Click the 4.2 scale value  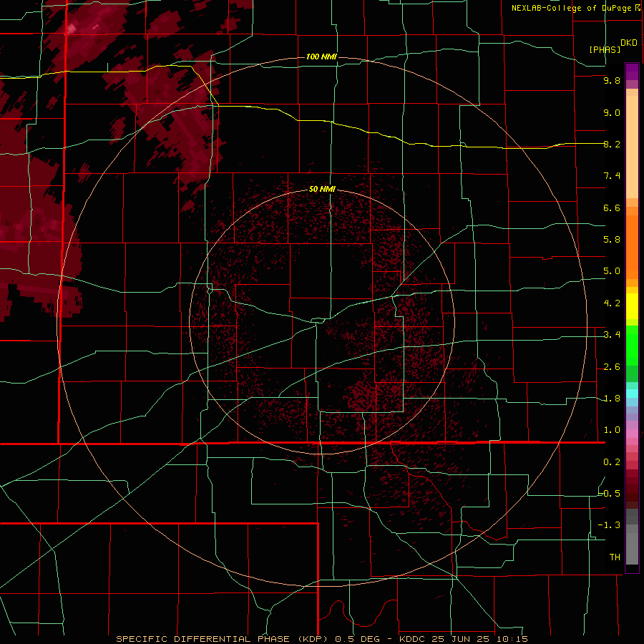612,303
